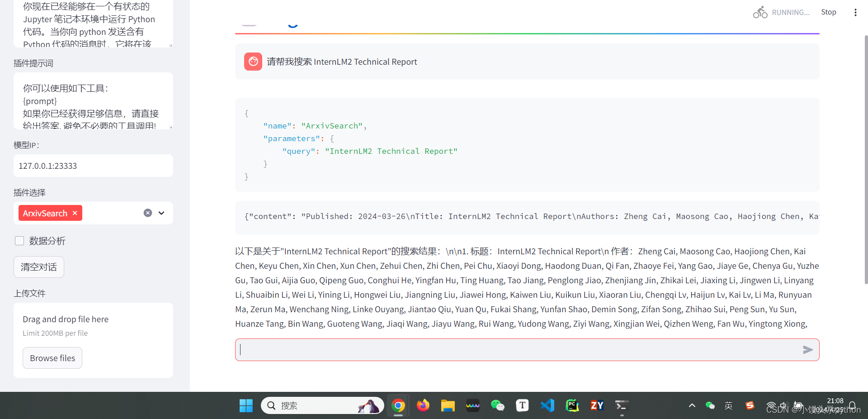The height and width of the screenshot is (419, 868).
Task: Click the 上传文件 label
Action: pyautogui.click(x=29, y=293)
